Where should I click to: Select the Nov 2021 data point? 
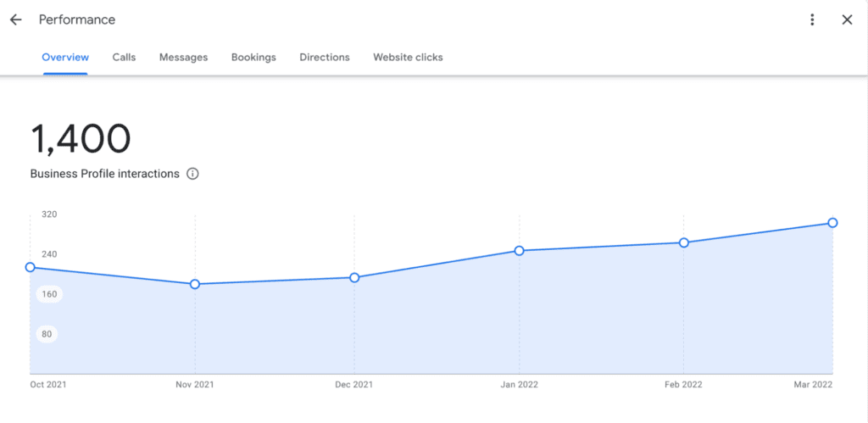click(195, 284)
